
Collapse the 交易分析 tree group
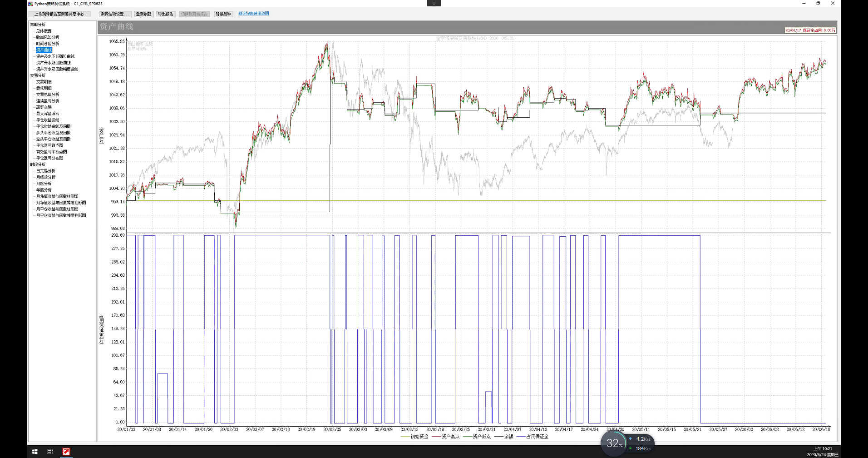(38, 75)
